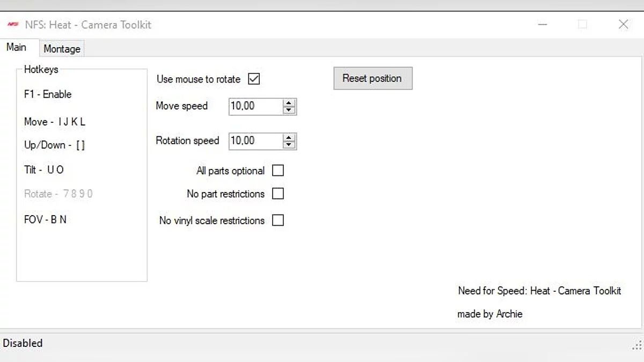The width and height of the screenshot is (644, 362).
Task: Increase Rotation speed with up arrow
Action: (x=289, y=138)
